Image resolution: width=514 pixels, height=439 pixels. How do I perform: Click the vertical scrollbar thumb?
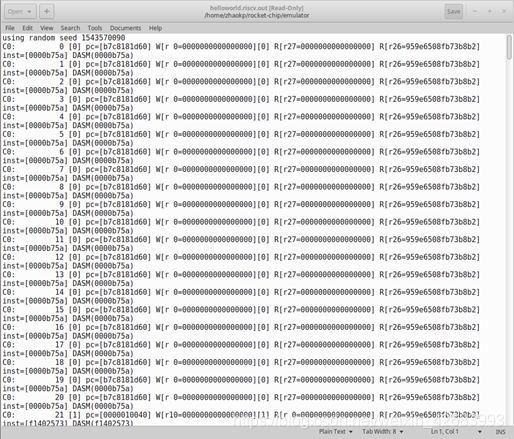[x=509, y=47]
